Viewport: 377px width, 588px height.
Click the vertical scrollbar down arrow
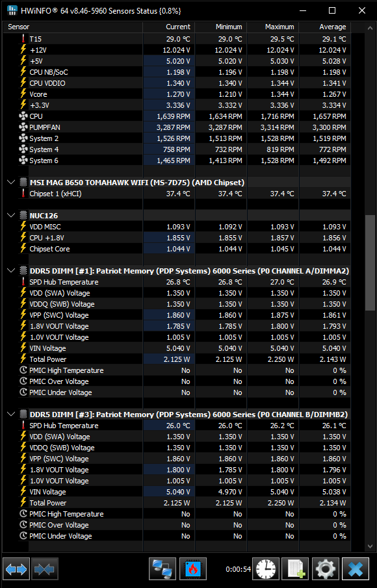(x=370, y=546)
